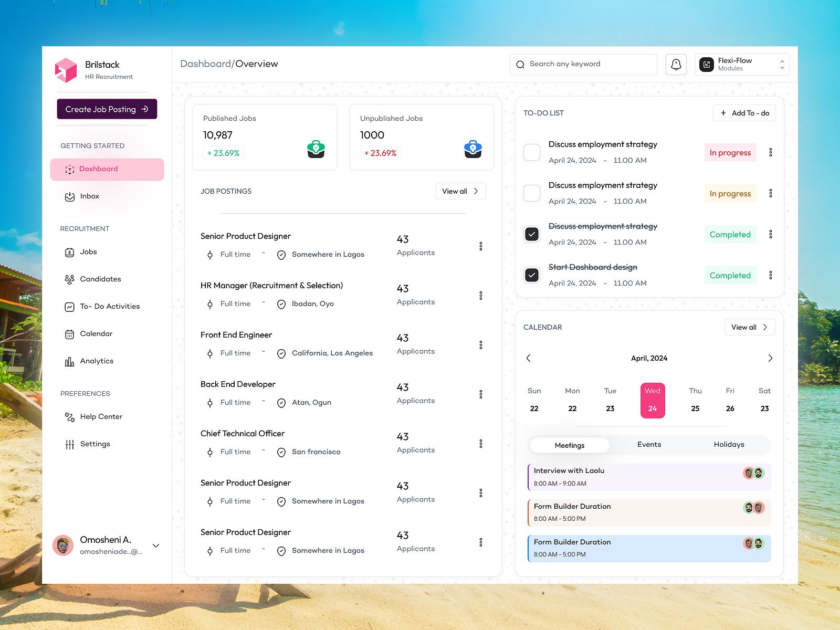Open the Settings sliders icon

tap(69, 444)
